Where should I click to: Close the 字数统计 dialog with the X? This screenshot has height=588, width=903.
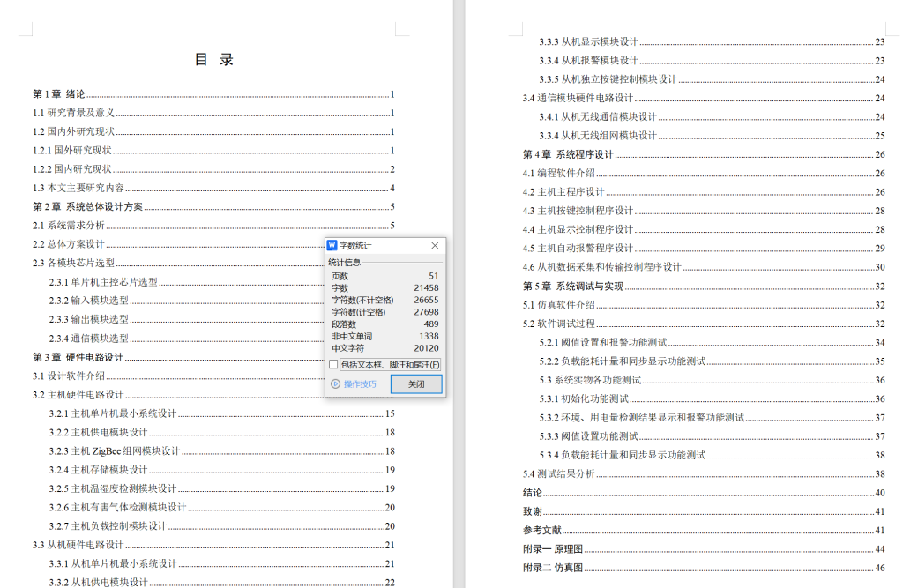tap(434, 245)
